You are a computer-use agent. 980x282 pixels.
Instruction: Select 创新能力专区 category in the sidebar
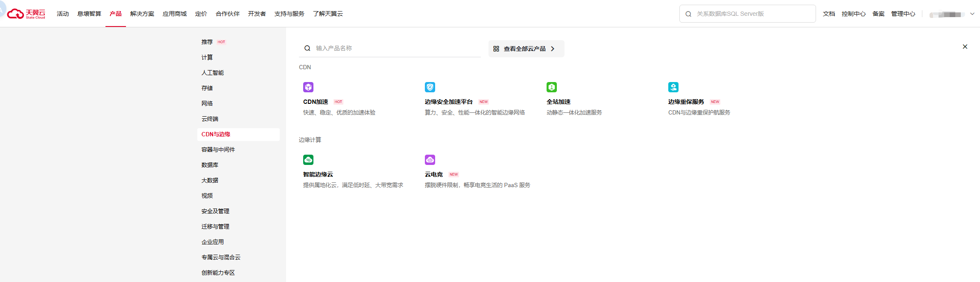point(218,273)
